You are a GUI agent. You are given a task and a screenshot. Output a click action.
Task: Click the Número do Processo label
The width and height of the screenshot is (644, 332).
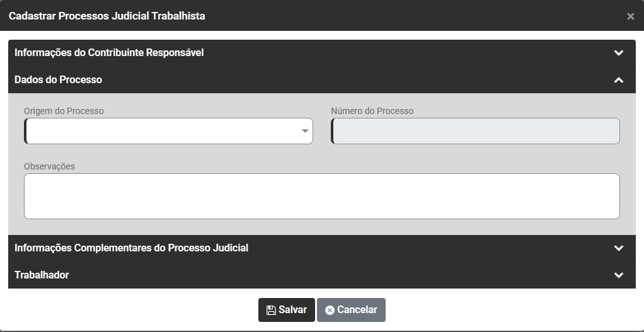click(372, 111)
